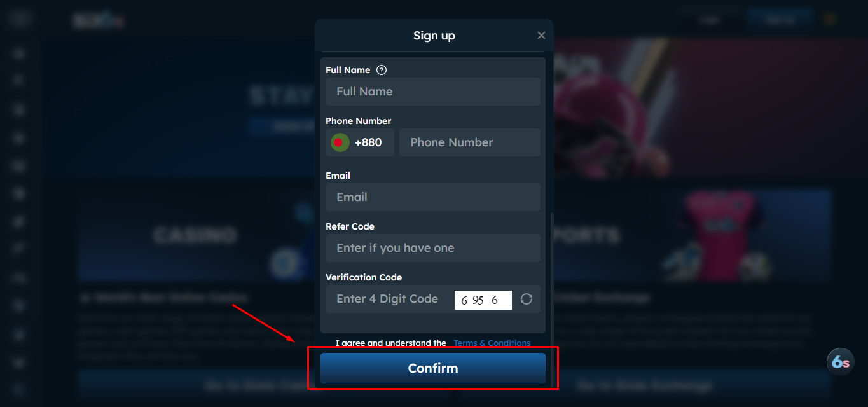Open the +880 country code selector
The height and width of the screenshot is (407, 868).
[x=360, y=142]
